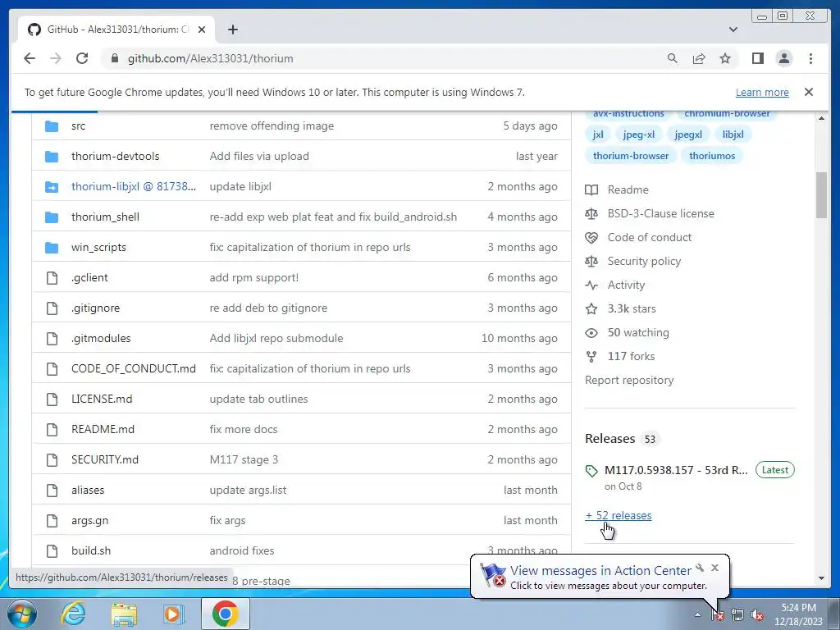Screen dimensions: 840x630
Task: View BSD-3-Clause license link
Action: (x=650, y=213)
